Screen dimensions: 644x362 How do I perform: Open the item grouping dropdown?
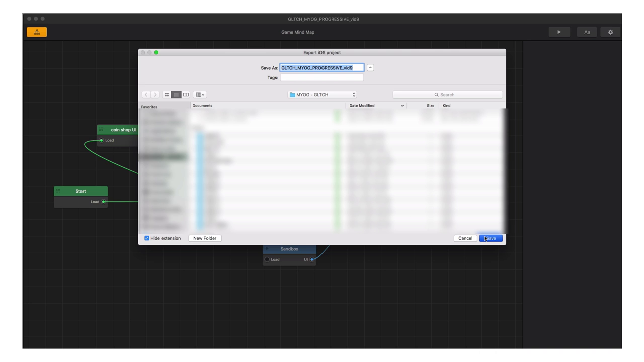(x=200, y=95)
